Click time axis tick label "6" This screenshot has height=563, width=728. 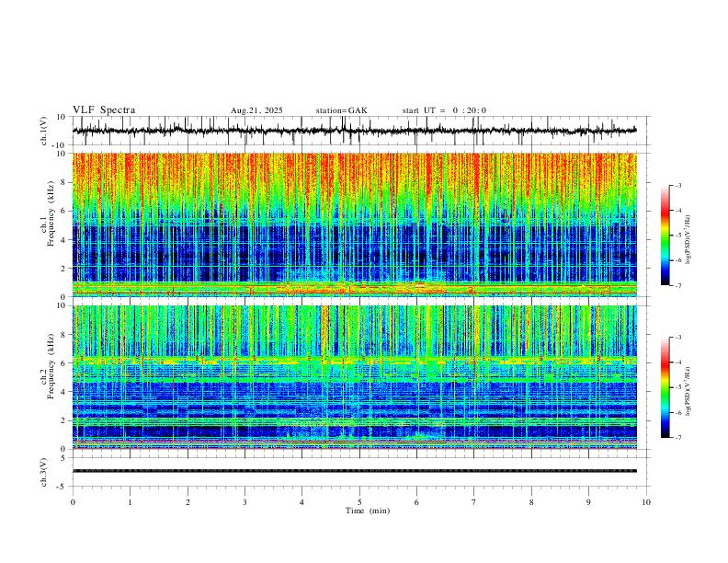click(x=416, y=502)
